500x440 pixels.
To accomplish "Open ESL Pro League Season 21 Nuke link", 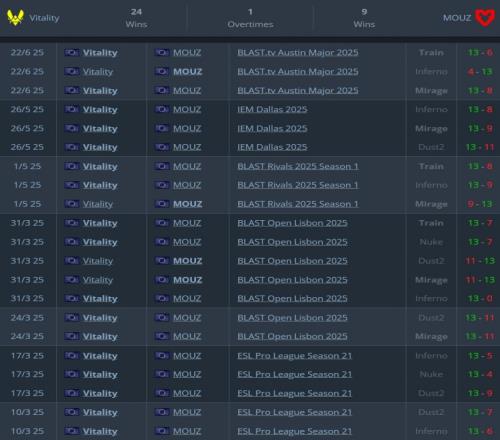I will [x=295, y=375].
